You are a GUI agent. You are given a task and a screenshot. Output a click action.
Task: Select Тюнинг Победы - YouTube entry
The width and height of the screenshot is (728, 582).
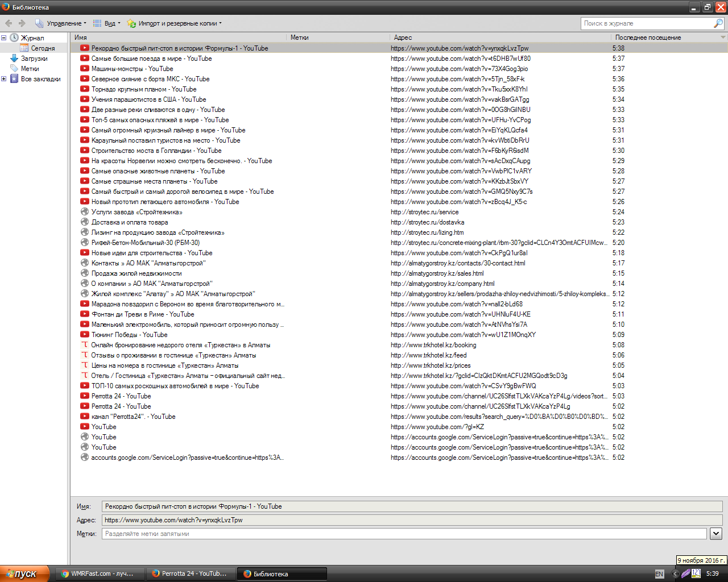tap(399, 335)
